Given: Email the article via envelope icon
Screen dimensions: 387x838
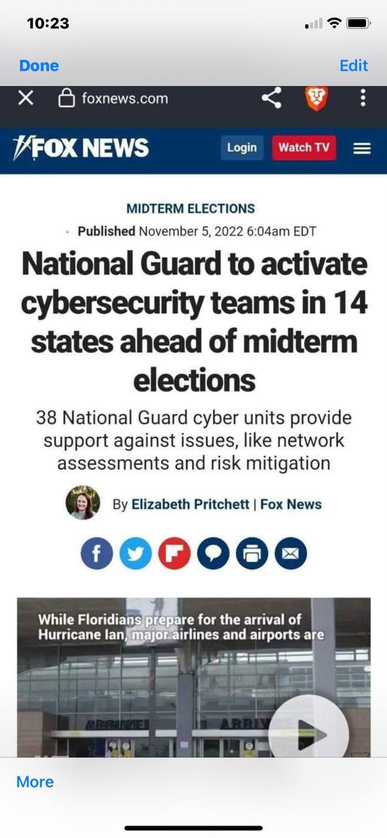Looking at the screenshot, I should tap(290, 553).
